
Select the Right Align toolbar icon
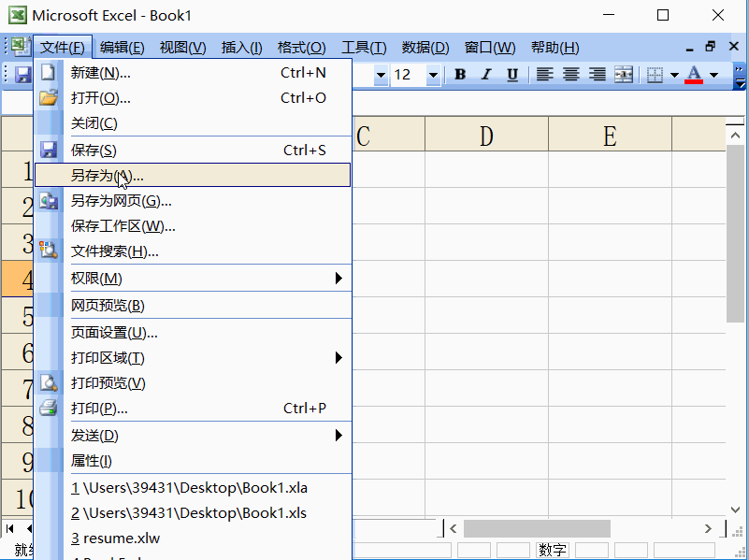597,74
